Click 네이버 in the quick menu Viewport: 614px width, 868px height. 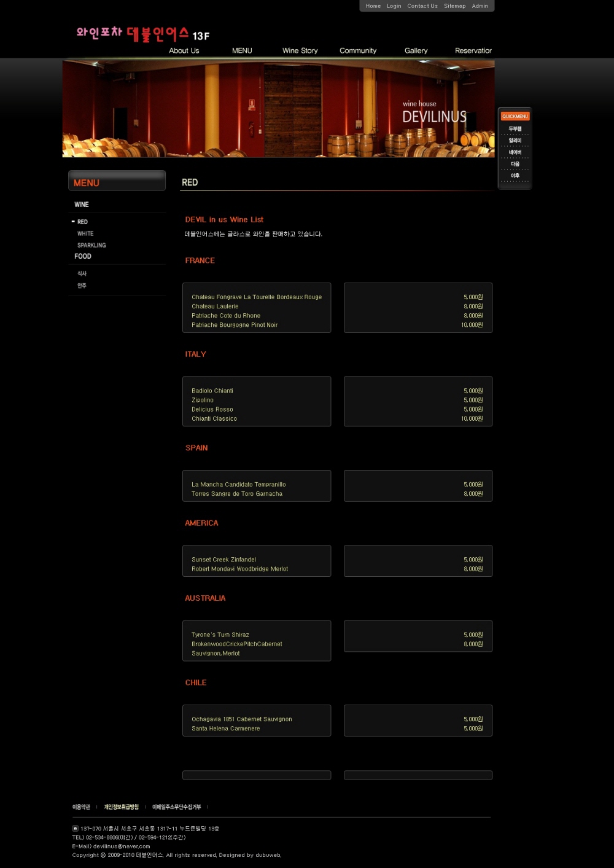coord(515,152)
